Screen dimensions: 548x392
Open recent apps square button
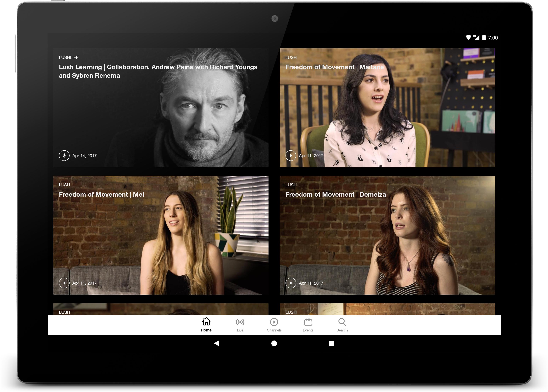click(x=332, y=343)
